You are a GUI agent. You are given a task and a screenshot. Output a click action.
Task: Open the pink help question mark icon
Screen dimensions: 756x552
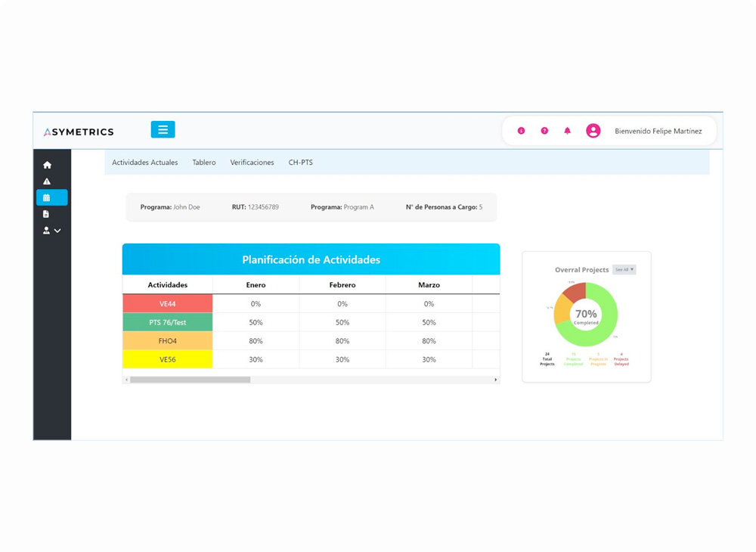(544, 131)
